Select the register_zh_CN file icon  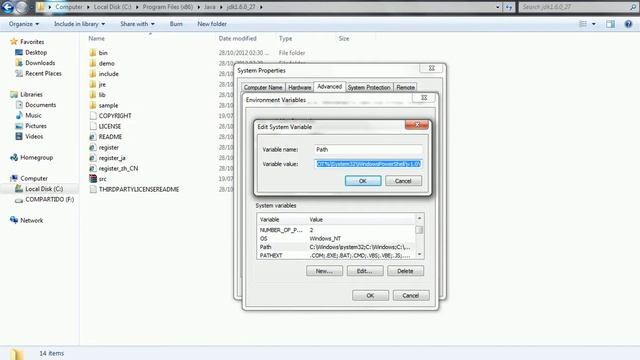(93, 168)
